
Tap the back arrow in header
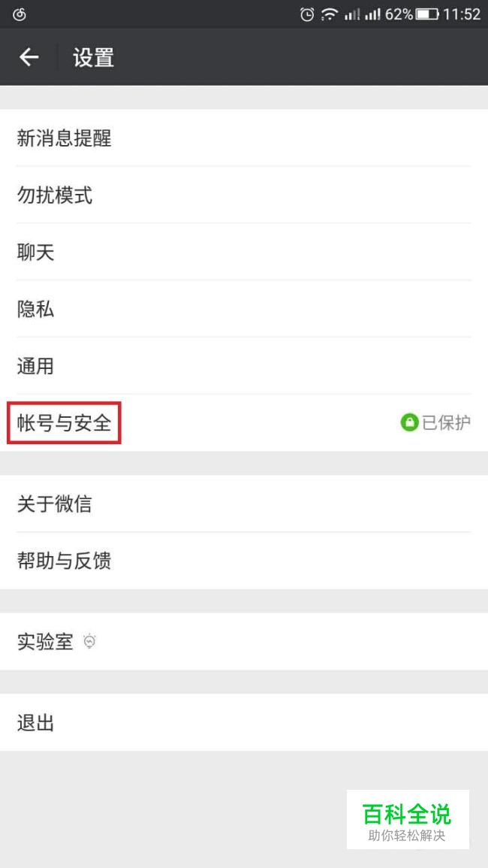pyautogui.click(x=29, y=57)
